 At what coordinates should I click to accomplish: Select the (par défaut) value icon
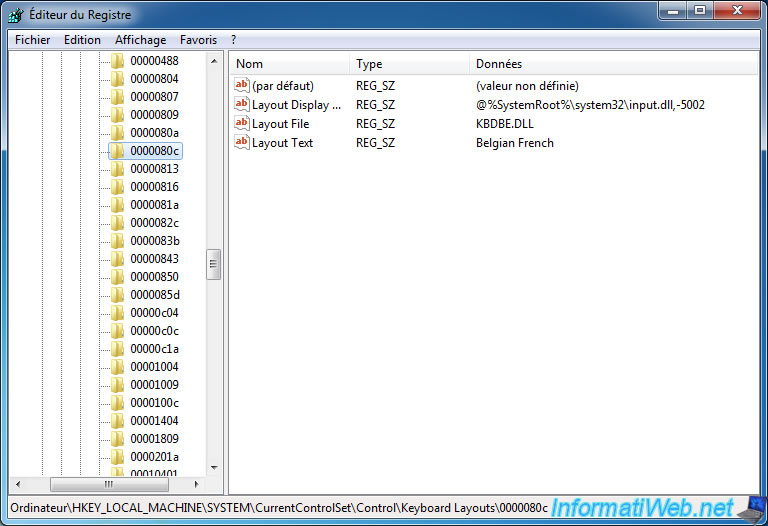point(241,86)
